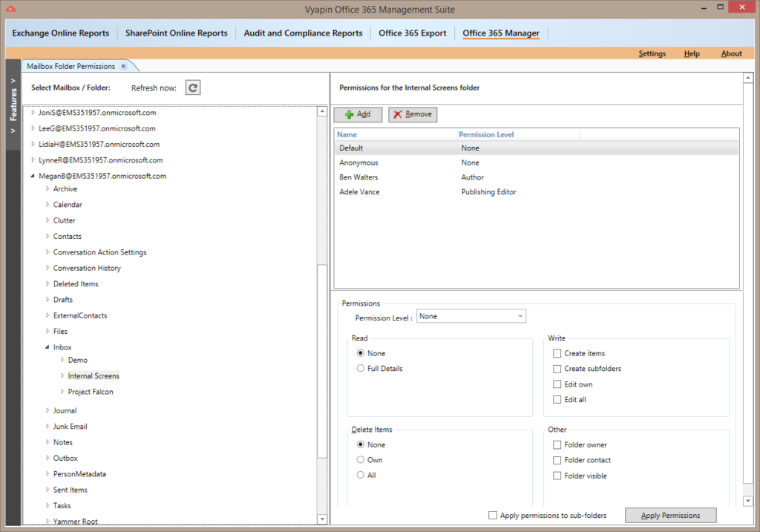This screenshot has width=760, height=532.
Task: Select the Demo folder
Action: (x=77, y=360)
